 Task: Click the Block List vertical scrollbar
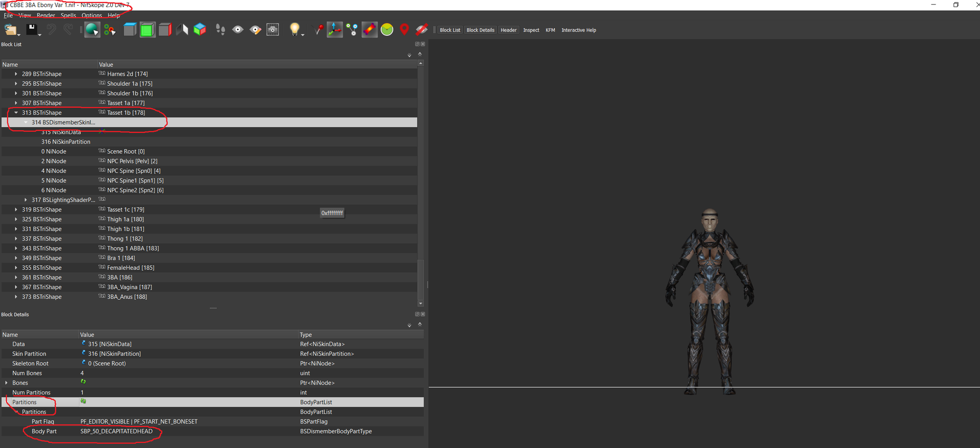pos(421,184)
